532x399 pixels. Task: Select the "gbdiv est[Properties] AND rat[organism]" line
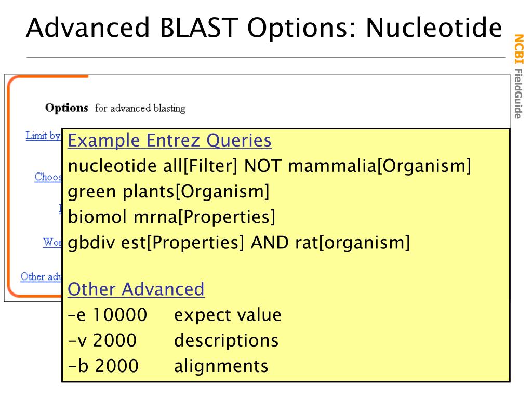pos(239,243)
